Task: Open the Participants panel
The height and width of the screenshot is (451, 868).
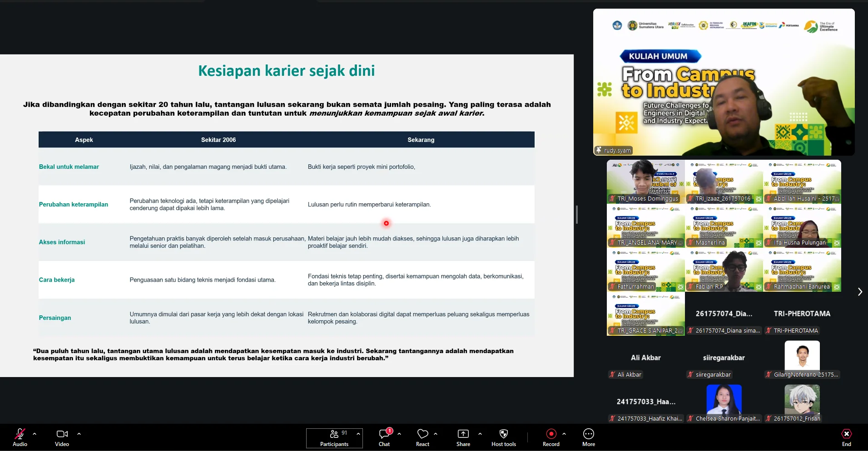Action: [334, 438]
